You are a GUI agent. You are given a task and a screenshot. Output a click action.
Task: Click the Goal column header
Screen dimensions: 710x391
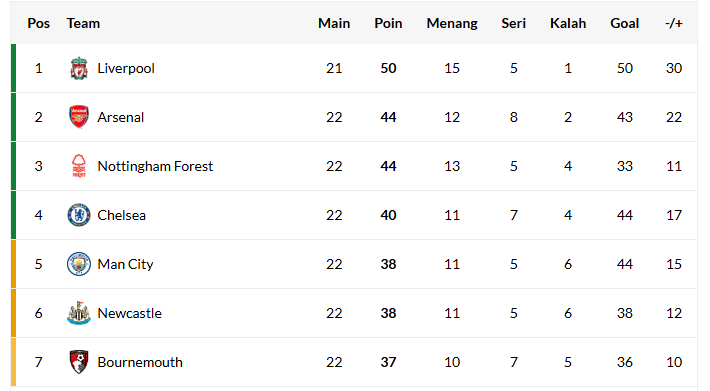[624, 23]
